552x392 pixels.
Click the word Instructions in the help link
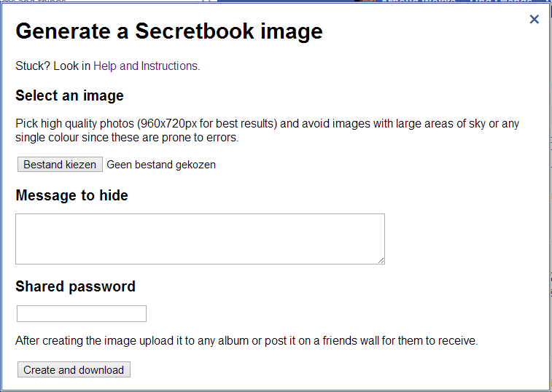click(x=169, y=66)
